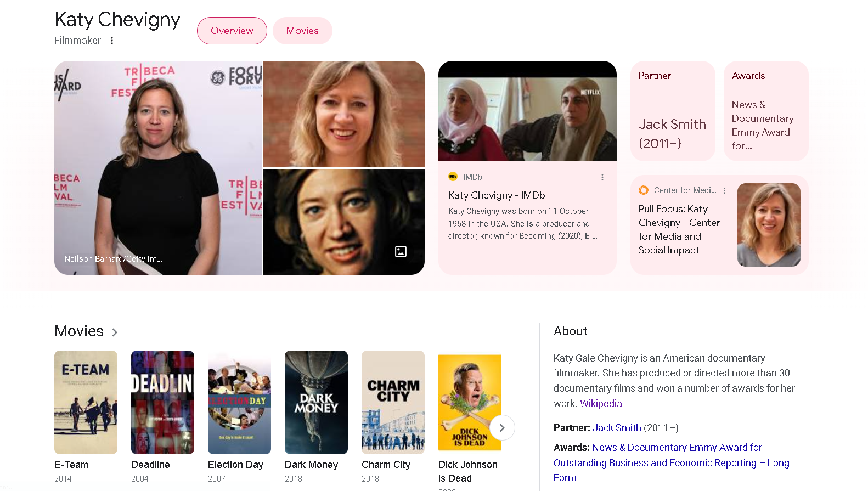
Task: Open the Partner Jack Smith card
Action: pos(673,111)
